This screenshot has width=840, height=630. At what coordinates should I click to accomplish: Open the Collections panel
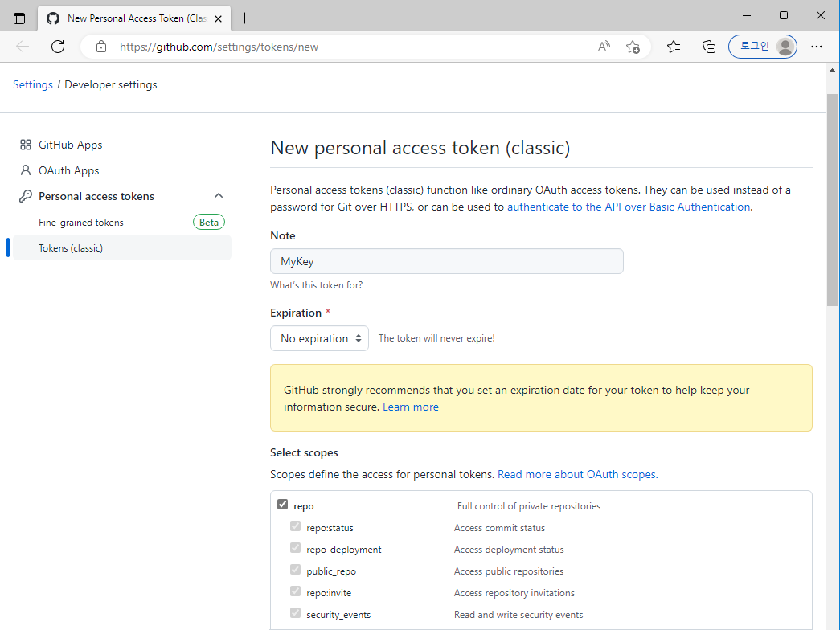(x=709, y=47)
